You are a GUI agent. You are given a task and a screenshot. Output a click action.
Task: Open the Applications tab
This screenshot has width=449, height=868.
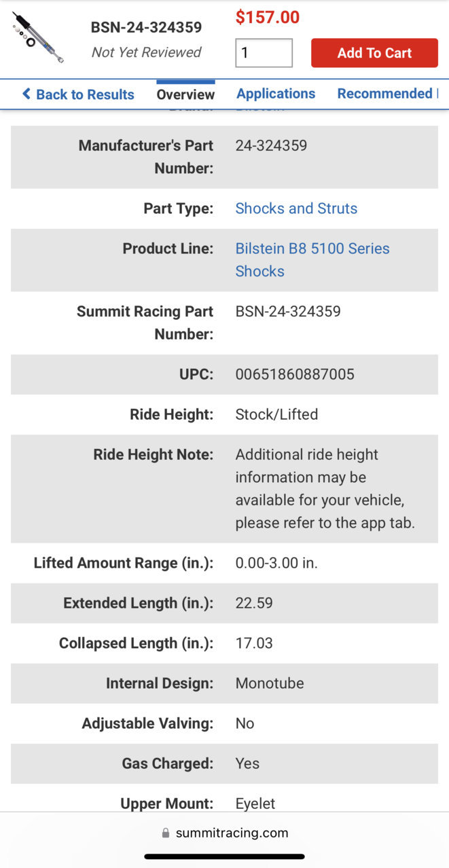[276, 94]
